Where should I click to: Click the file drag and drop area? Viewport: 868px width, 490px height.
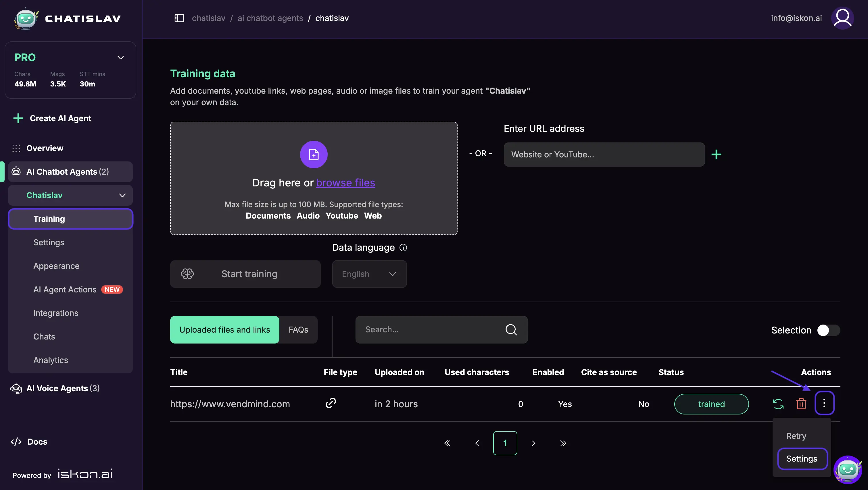[314, 178]
